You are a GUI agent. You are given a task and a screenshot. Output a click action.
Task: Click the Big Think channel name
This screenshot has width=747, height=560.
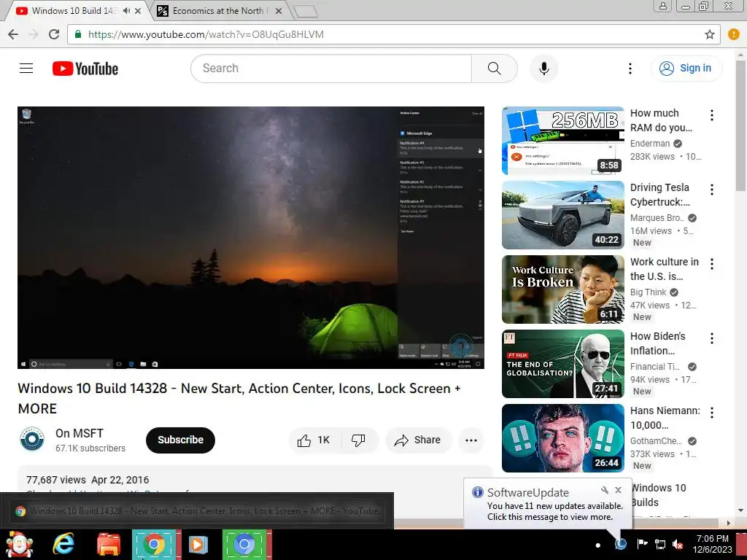[x=648, y=292]
